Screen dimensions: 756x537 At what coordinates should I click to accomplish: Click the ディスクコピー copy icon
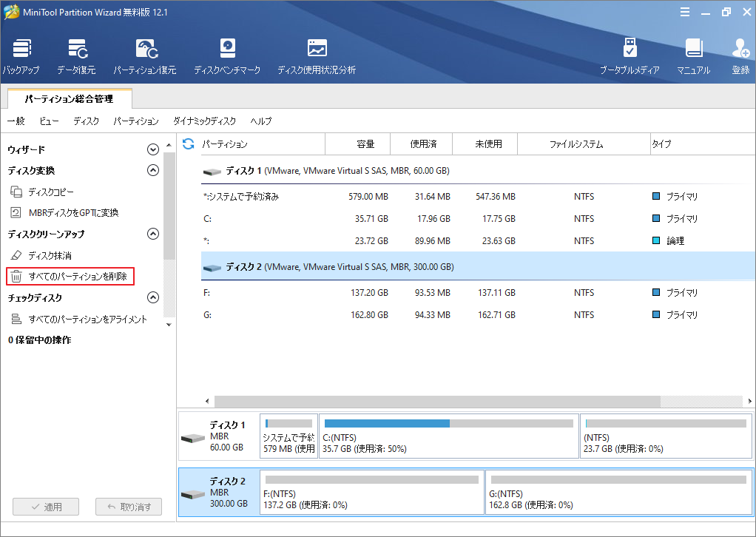click(x=16, y=192)
